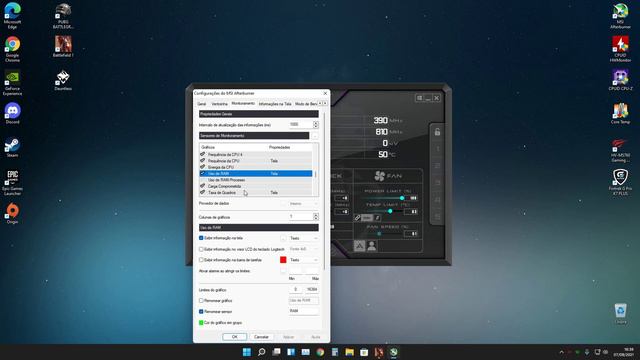Switch to 'Informações na Tela' tab

point(275,104)
